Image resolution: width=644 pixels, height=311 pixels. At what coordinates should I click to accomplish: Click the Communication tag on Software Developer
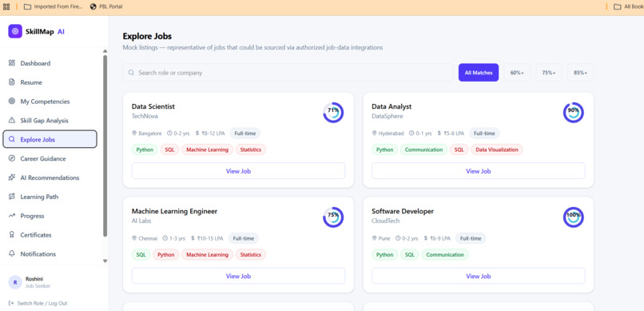pyautogui.click(x=445, y=255)
